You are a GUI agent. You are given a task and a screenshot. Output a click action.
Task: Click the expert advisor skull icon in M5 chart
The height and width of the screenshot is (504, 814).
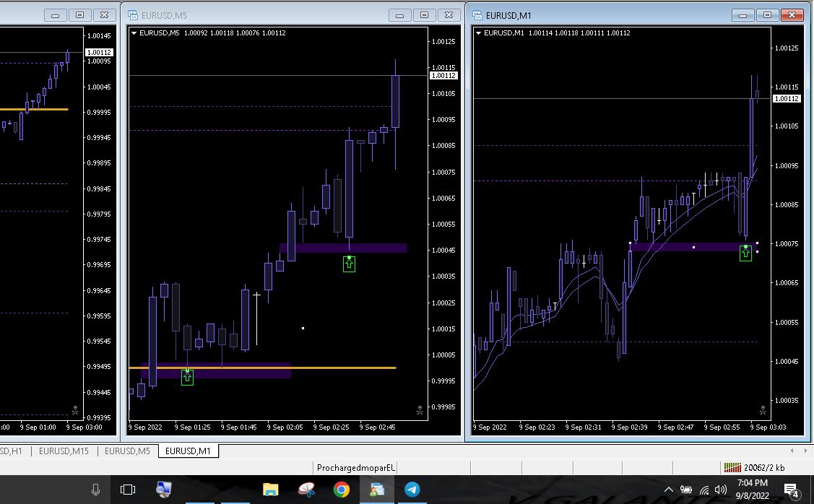(x=420, y=411)
